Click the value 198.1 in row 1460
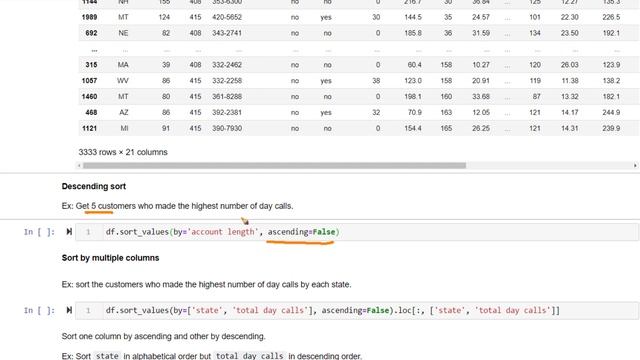This screenshot has width=640, height=360. pos(413,97)
